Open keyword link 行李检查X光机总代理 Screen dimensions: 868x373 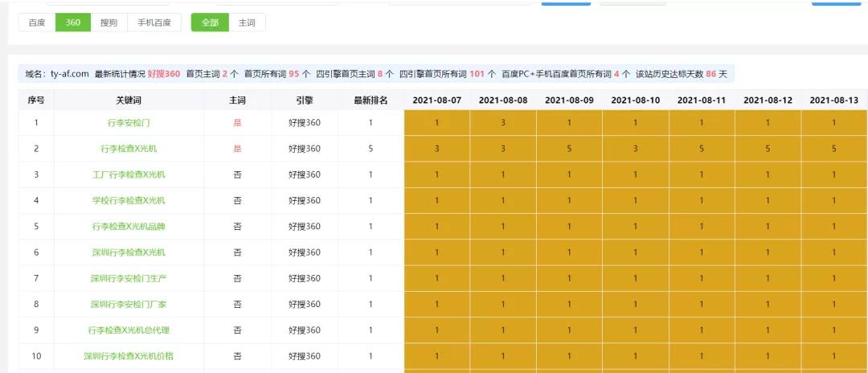(x=129, y=330)
